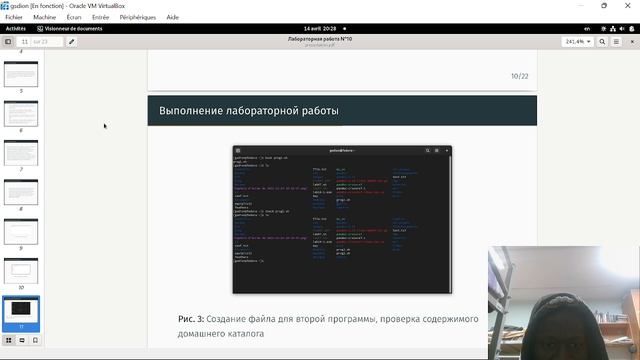Click the wired network status icon
The height and width of the screenshot is (360, 640).
click(x=613, y=29)
